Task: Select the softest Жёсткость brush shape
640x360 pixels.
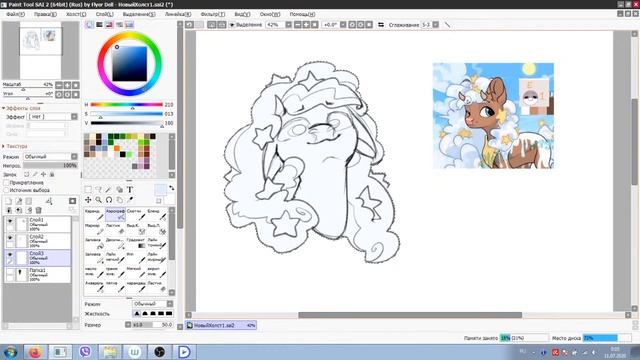Action: point(137,314)
